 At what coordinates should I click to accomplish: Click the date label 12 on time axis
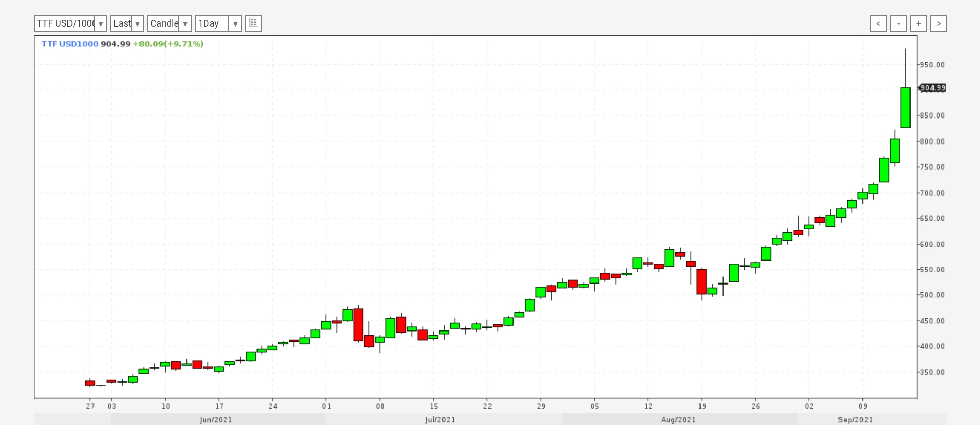[x=648, y=406]
